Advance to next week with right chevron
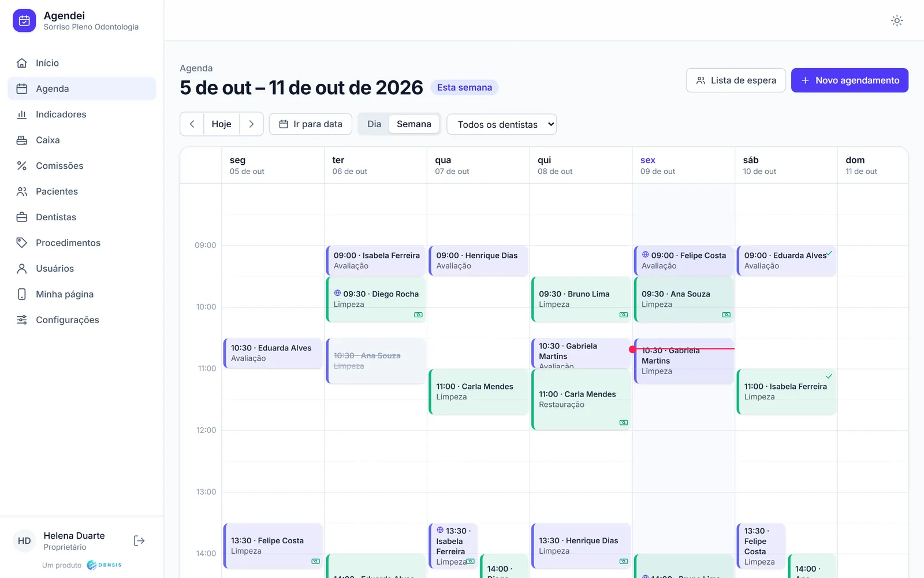The height and width of the screenshot is (578, 924). coord(251,124)
